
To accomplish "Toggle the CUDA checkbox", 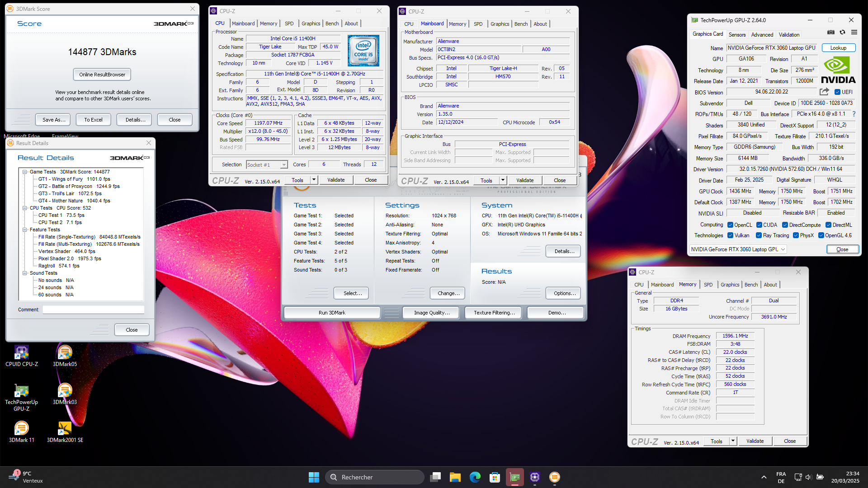I will click(x=759, y=225).
